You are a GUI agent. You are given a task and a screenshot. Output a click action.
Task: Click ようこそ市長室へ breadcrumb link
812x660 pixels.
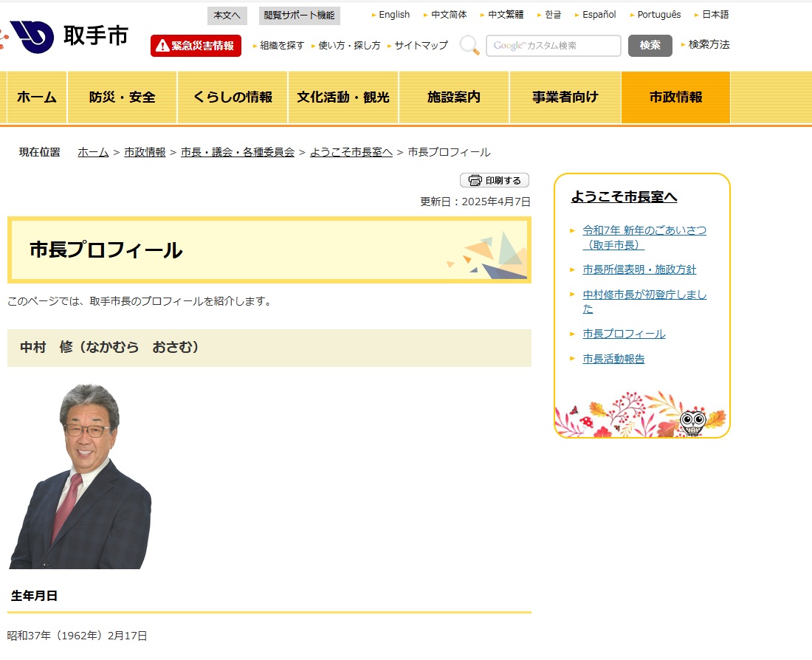[351, 152]
